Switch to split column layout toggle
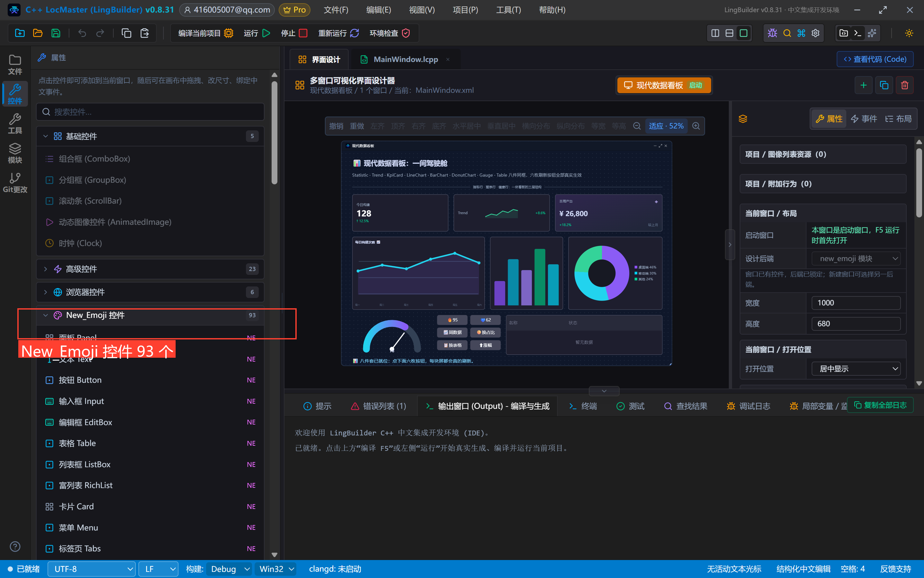Viewport: 924px width, 578px height. 715,33
